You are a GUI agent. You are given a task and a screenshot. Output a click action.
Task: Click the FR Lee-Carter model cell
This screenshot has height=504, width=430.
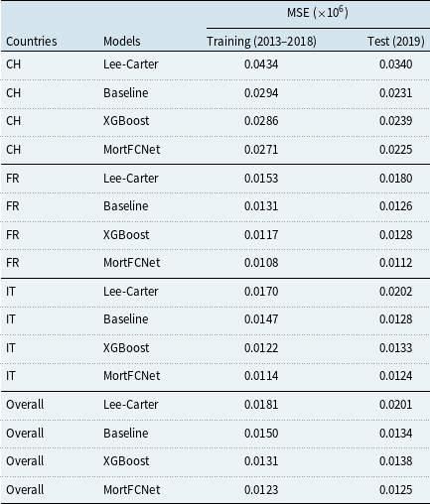(x=131, y=179)
